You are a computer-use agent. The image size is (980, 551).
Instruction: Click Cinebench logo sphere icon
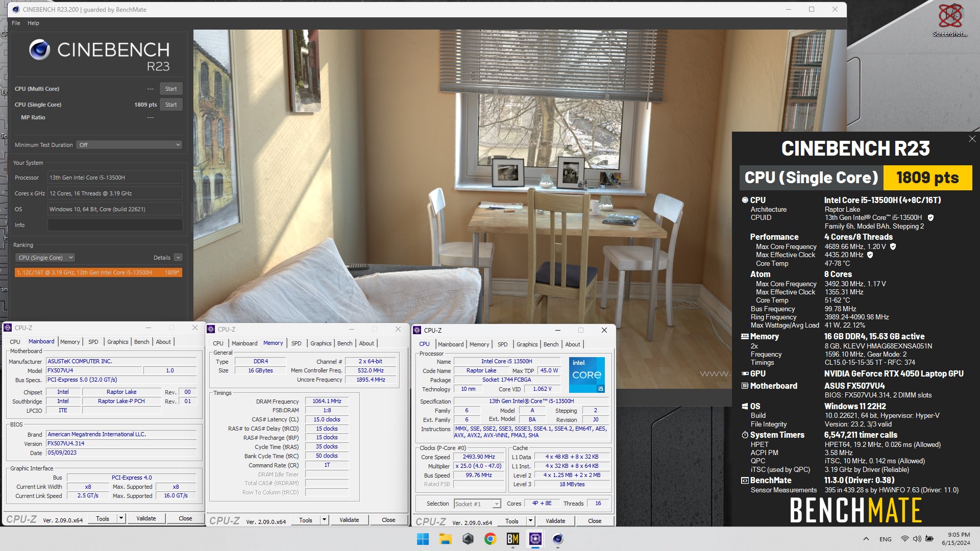click(39, 49)
